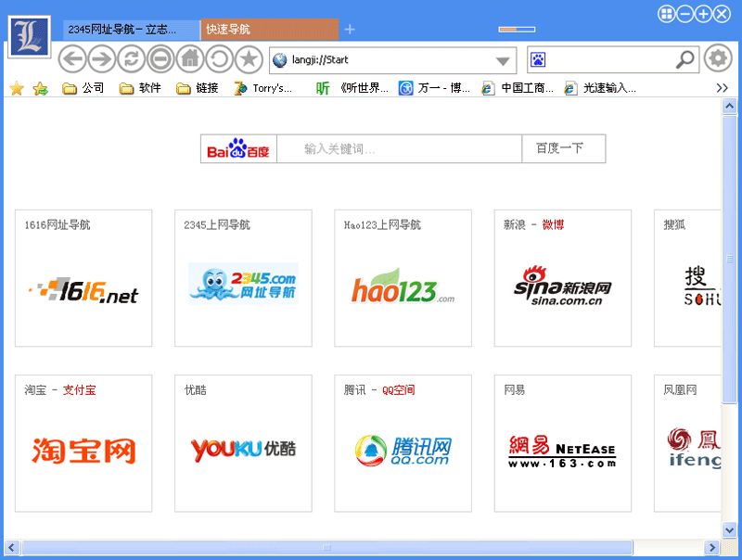Open the 中国工商... bookmark
The image size is (742, 560).
518,88
